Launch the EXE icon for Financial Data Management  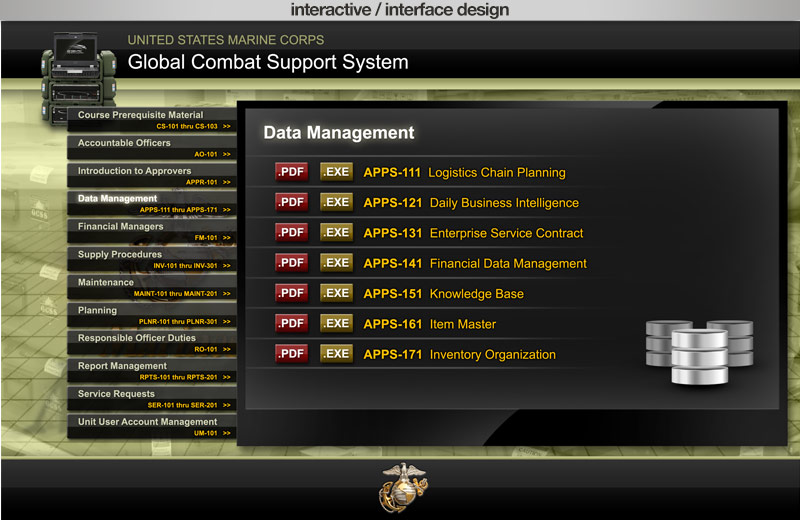click(336, 263)
